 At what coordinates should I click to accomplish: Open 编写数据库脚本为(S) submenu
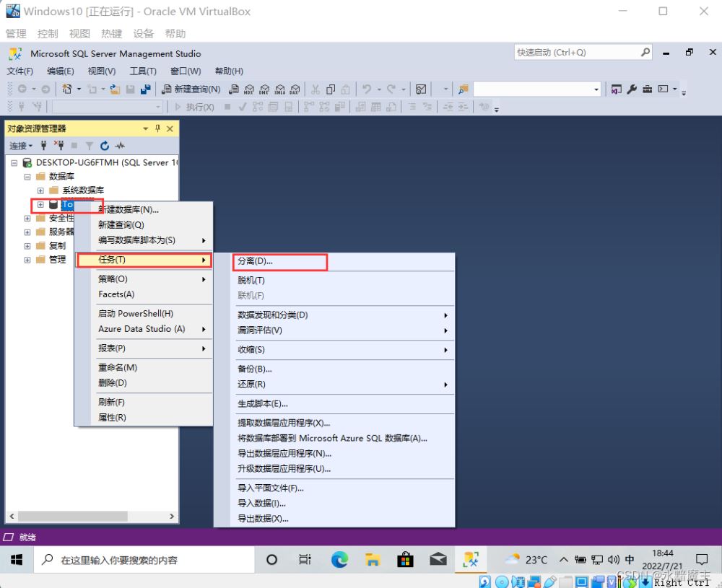click(x=144, y=240)
